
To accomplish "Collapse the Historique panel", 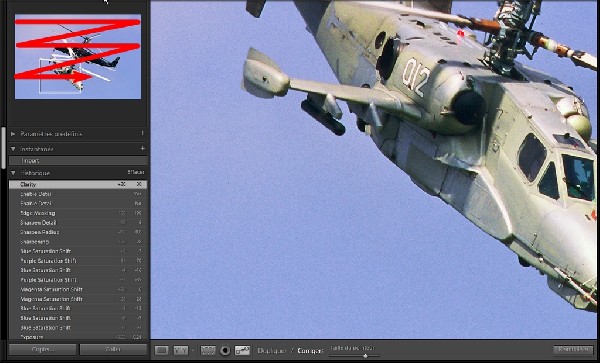I will 13,173.
